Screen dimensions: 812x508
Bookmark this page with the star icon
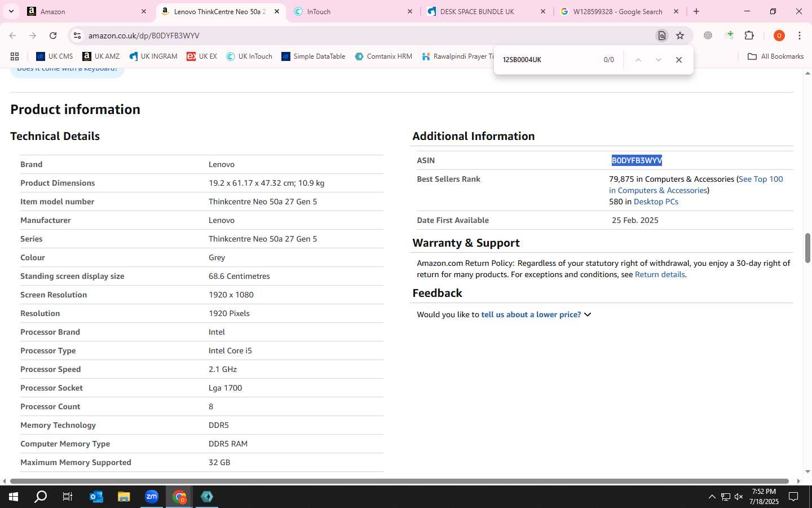(680, 36)
